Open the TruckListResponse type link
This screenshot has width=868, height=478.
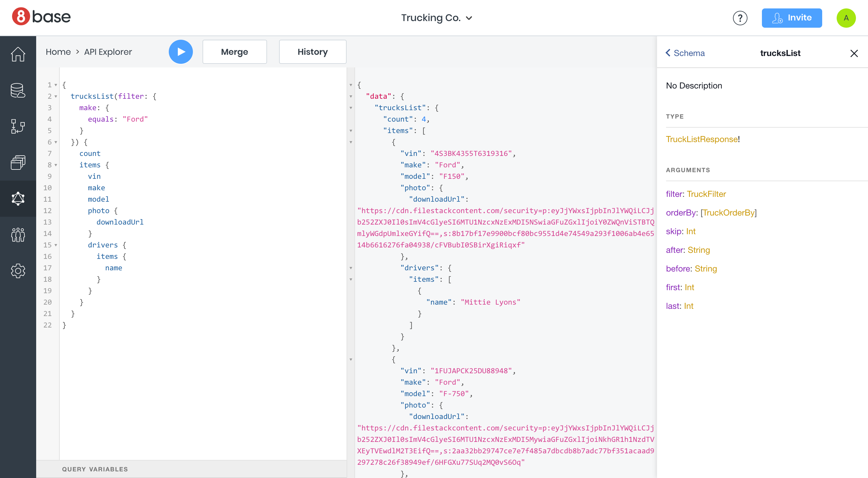pyautogui.click(x=702, y=139)
